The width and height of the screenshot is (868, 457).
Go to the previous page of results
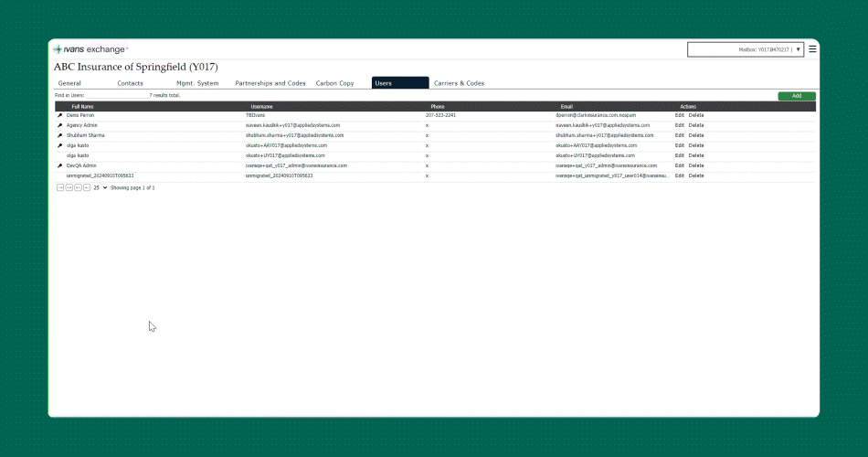point(69,187)
